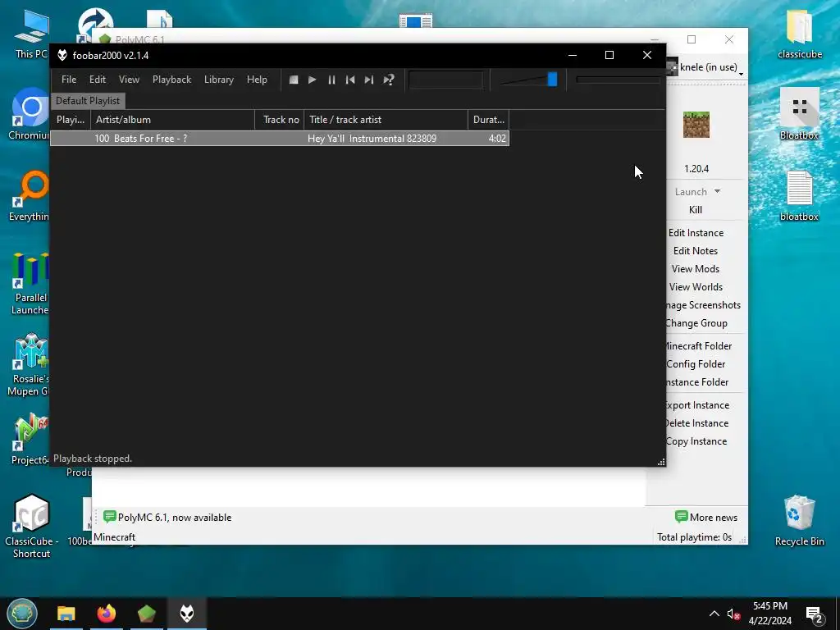Viewport: 840px width, 630px height.
Task: Select the Default Playlist tab
Action: (88, 101)
